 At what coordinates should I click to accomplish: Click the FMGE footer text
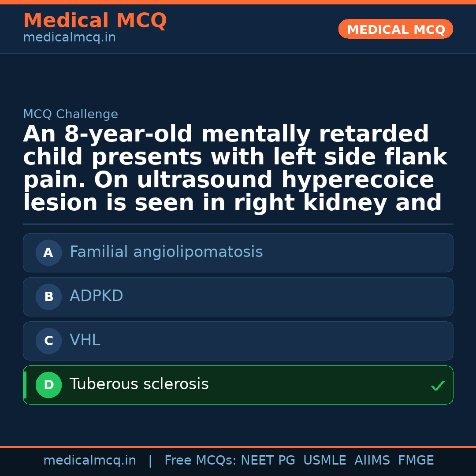(416, 461)
